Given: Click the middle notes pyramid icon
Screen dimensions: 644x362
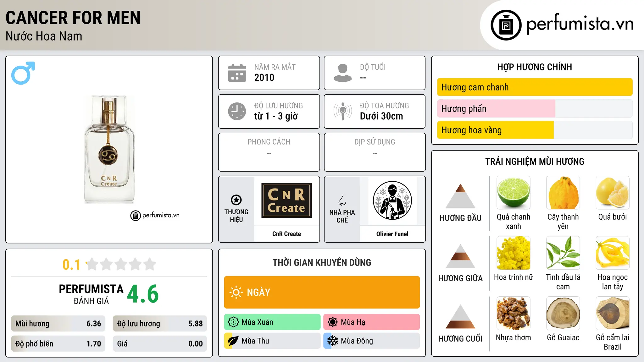Looking at the screenshot, I should coord(461,256).
